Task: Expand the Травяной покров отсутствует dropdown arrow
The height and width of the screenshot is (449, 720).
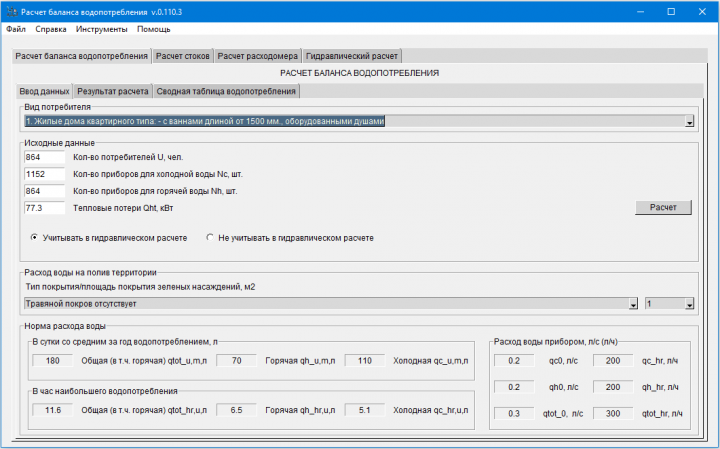Action: coord(633,304)
